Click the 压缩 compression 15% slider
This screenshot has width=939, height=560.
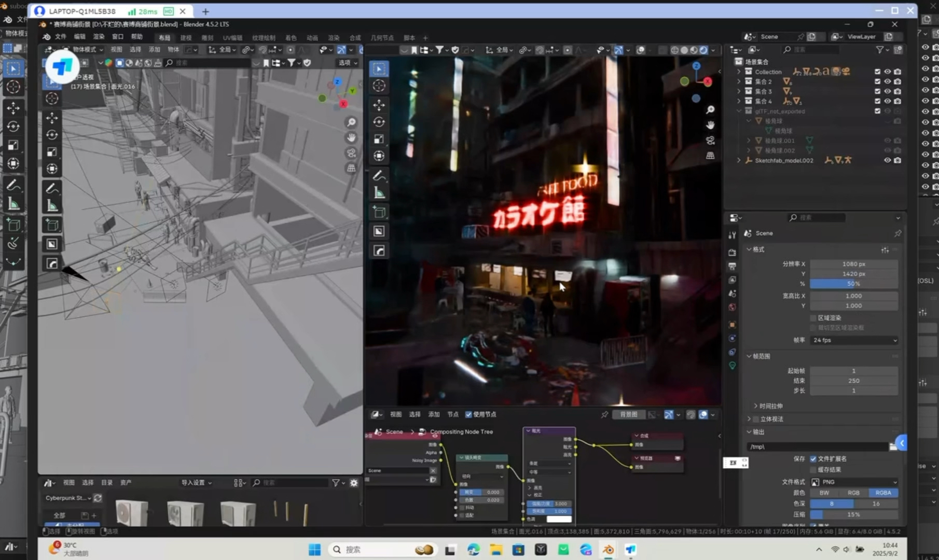click(x=854, y=514)
